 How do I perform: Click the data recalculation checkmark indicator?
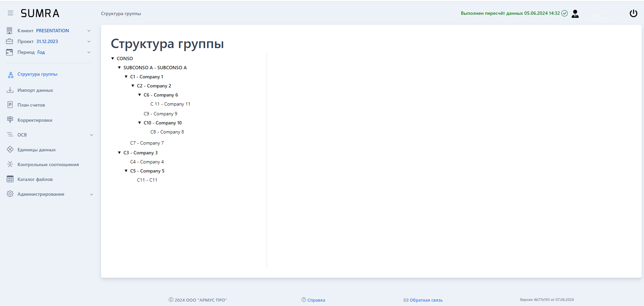(564, 13)
